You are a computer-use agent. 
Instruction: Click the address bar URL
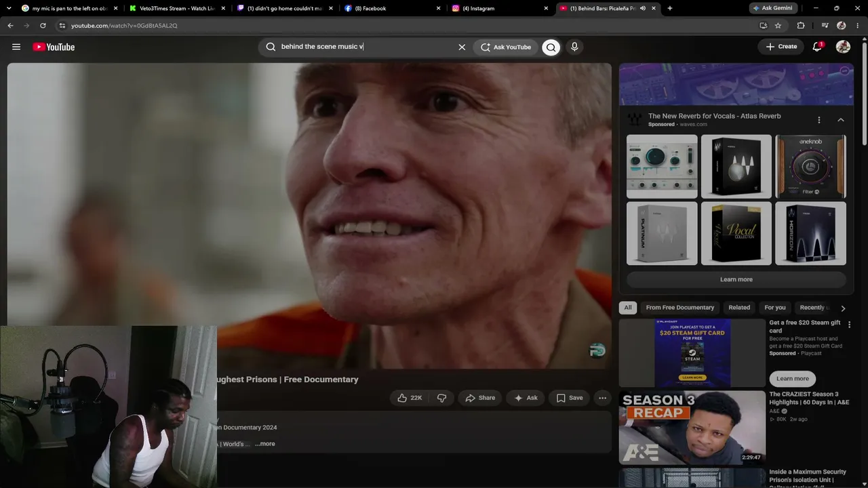coord(124,26)
